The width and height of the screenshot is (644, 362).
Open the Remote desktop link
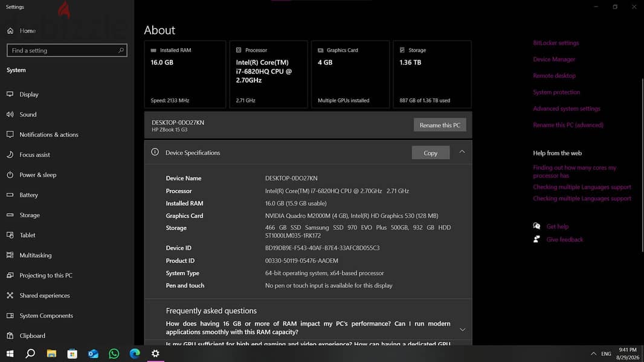pyautogui.click(x=554, y=75)
